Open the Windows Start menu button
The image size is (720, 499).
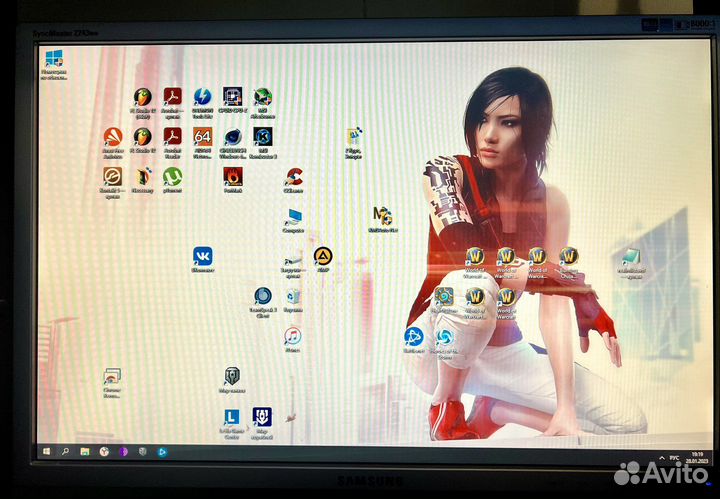click(x=46, y=452)
